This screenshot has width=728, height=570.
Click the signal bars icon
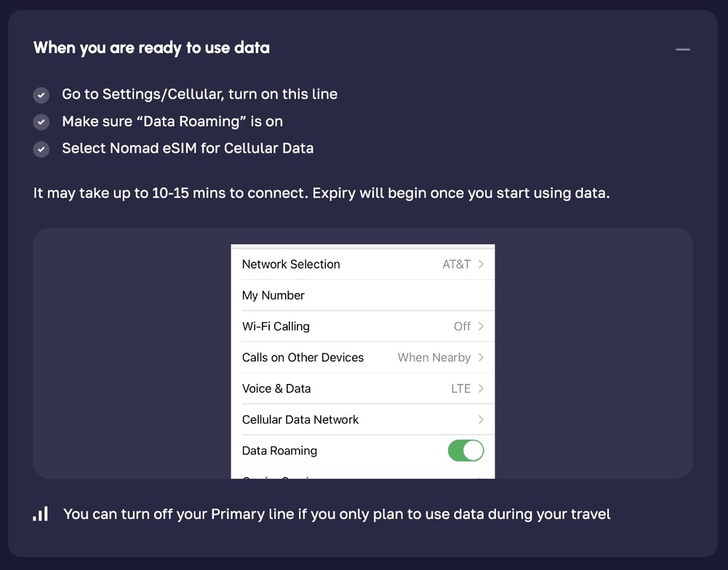tap(41, 514)
